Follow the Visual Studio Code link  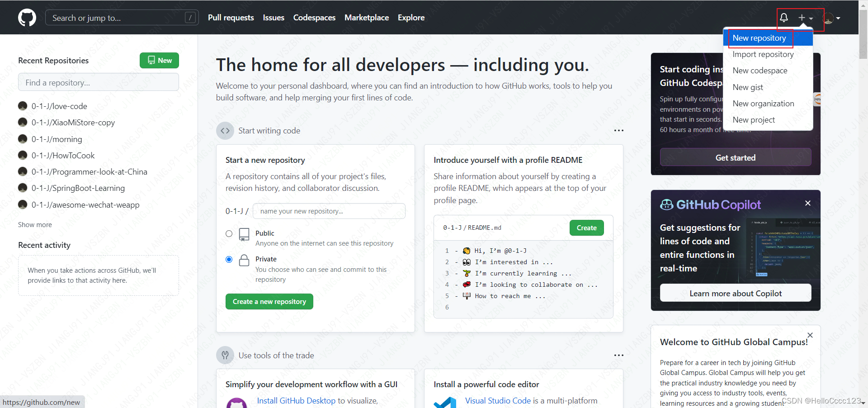[498, 401]
